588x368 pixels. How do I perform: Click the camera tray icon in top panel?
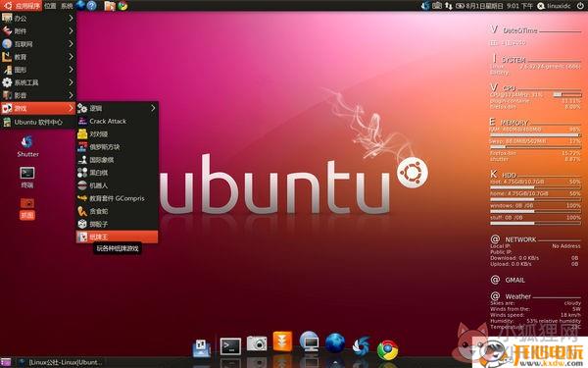(437, 6)
